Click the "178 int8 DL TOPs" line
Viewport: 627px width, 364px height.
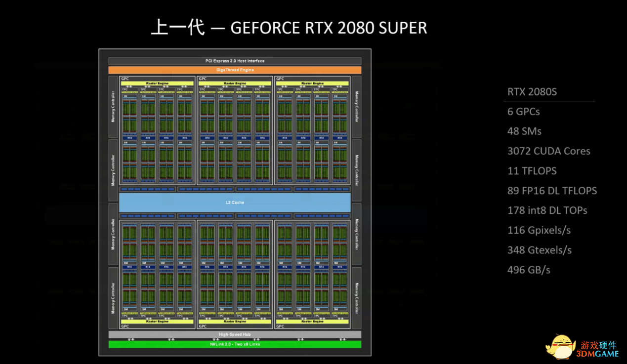(547, 210)
